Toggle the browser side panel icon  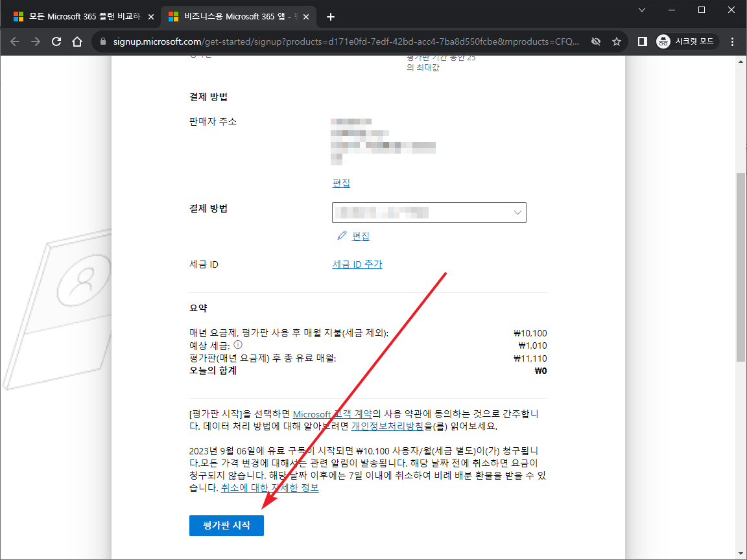click(642, 42)
